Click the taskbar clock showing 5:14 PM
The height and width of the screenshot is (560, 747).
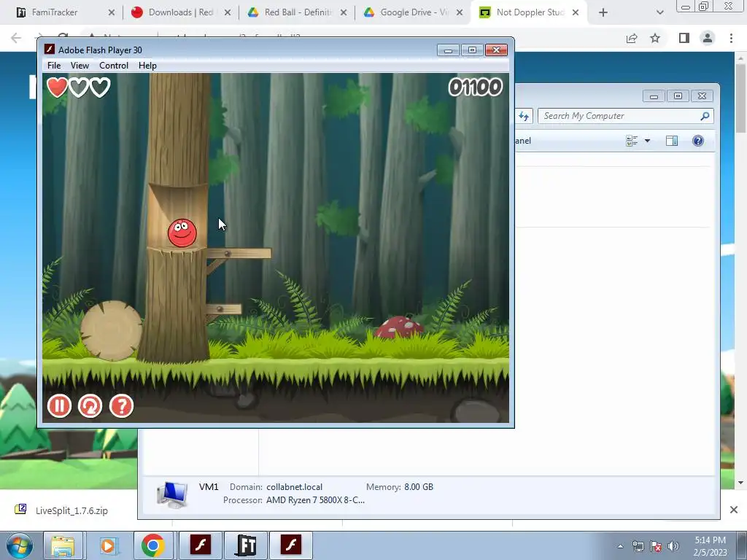pyautogui.click(x=710, y=546)
